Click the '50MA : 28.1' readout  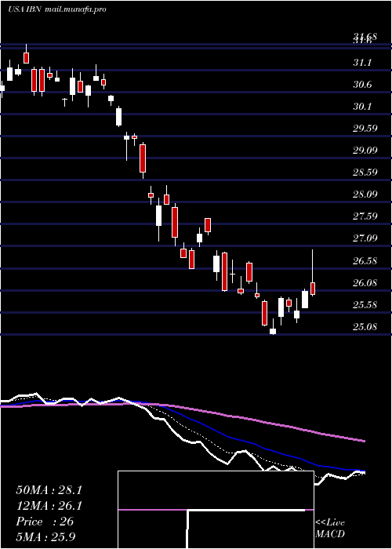pos(49,490)
